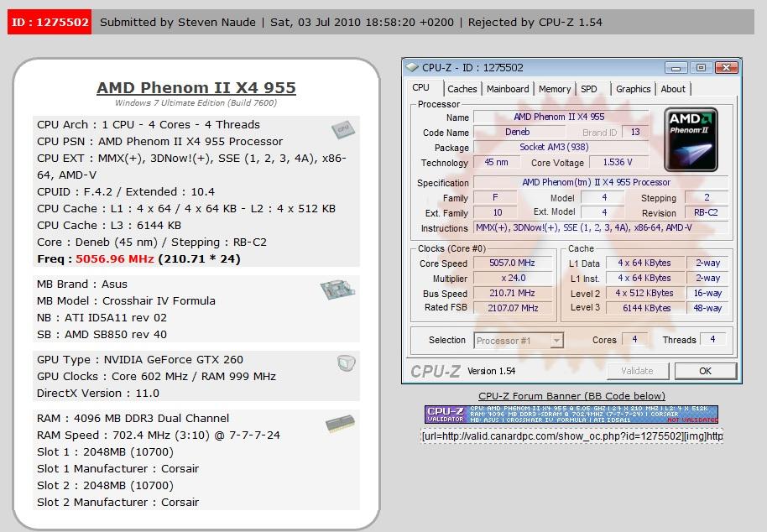Click the Level 2 value 4 x 512 KBytes
The height and width of the screenshot is (532, 767).
pyautogui.click(x=644, y=294)
